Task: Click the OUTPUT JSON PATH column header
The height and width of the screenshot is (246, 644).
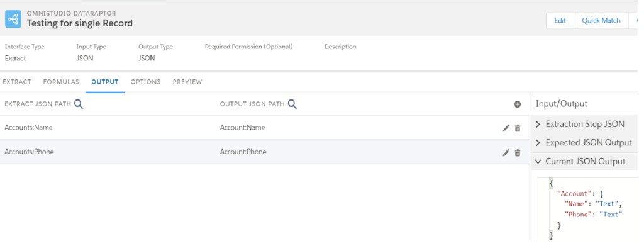Action: (252, 104)
